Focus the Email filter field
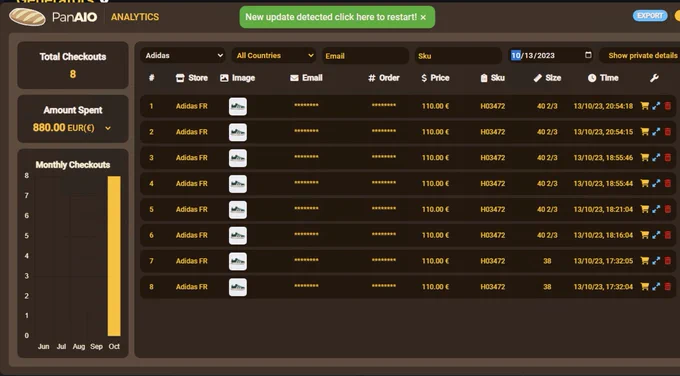The width and height of the screenshot is (680, 376). [365, 56]
